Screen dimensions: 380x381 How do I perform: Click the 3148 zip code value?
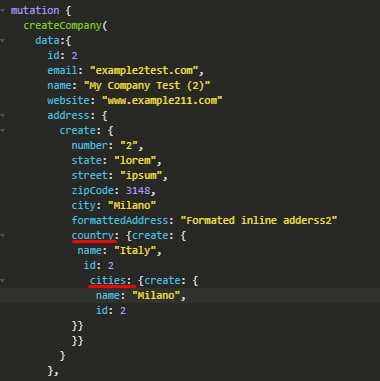click(138, 190)
